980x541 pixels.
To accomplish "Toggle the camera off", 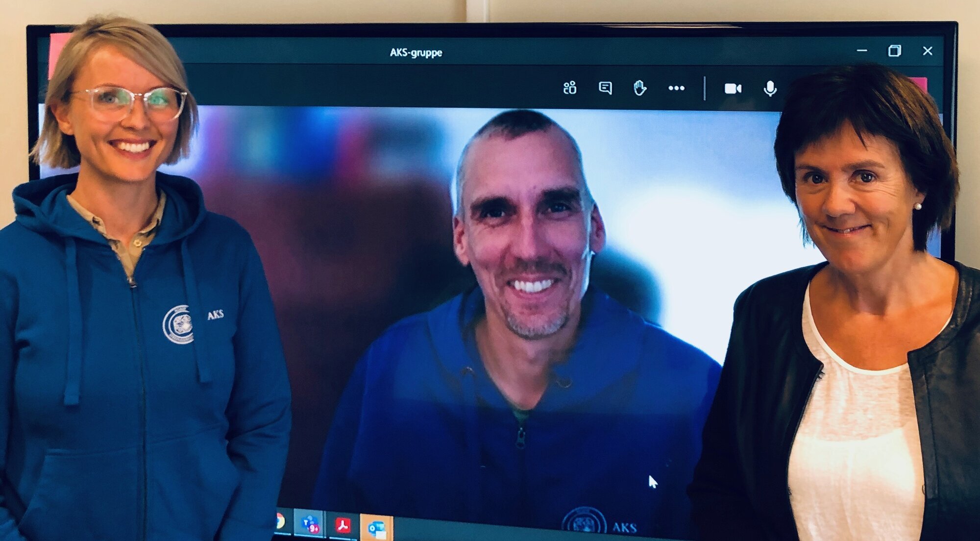I will pyautogui.click(x=733, y=89).
